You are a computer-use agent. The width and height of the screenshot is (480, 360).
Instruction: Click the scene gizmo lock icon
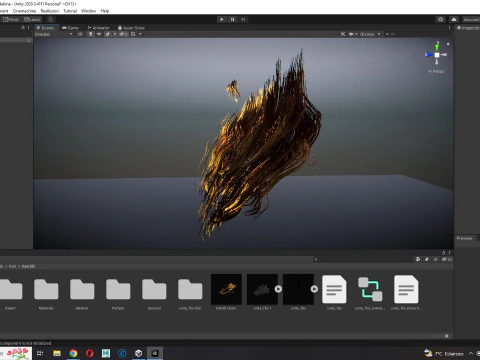[448, 44]
